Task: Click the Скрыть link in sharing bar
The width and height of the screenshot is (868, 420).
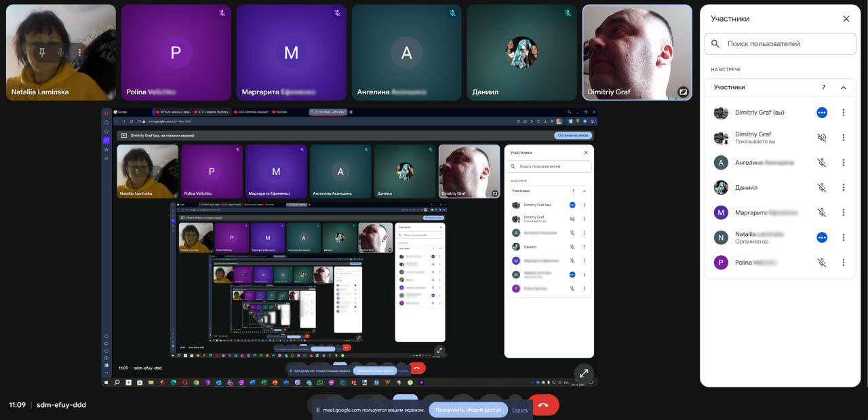Action: 520,410
